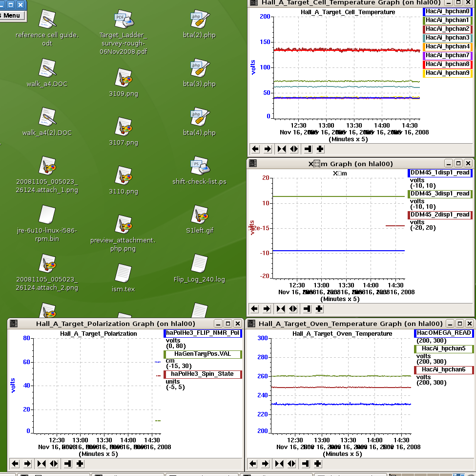The image size is (476, 476).
Task: Select the DDM45_1disp1_read legend entry
Action: (x=440, y=173)
